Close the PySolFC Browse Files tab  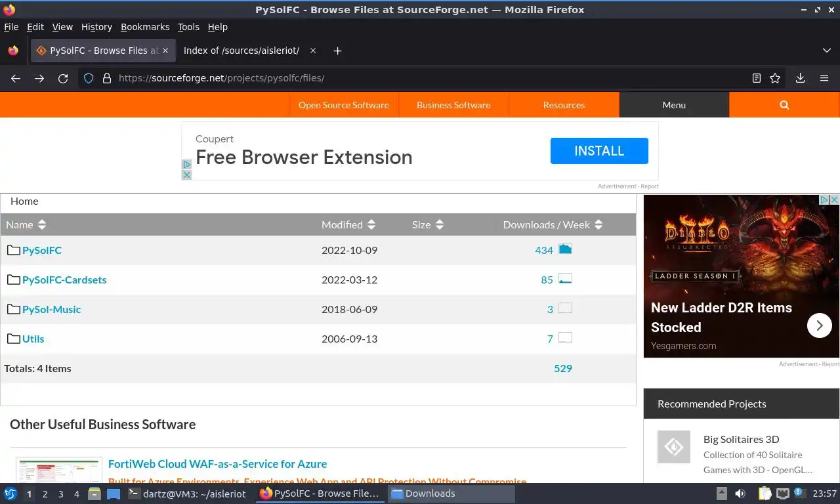[165, 51]
